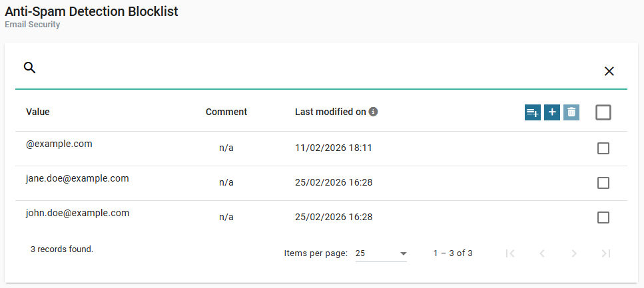This screenshot has width=644, height=288.
Task: Open the Items per page dropdown
Action: pyautogui.click(x=381, y=253)
